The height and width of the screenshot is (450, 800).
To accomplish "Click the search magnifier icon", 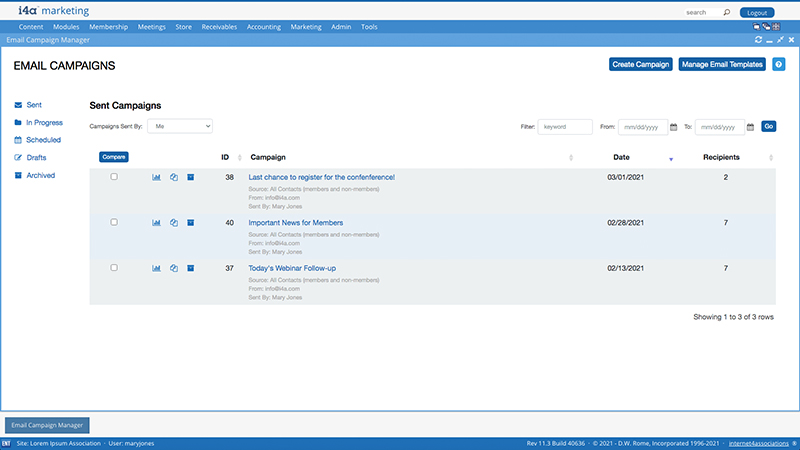I will (x=727, y=12).
